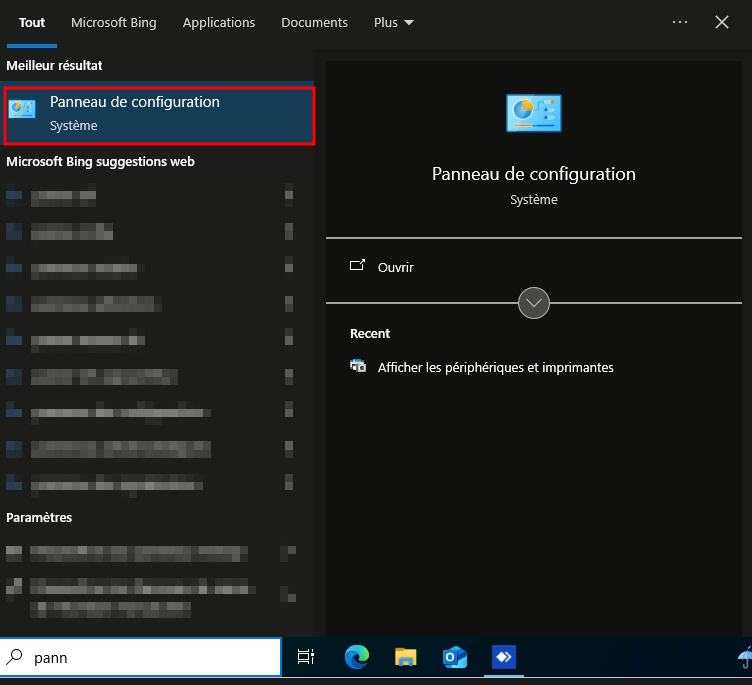Click the large Control Panel icon in preview
The width and height of the screenshot is (752, 685).
click(533, 113)
